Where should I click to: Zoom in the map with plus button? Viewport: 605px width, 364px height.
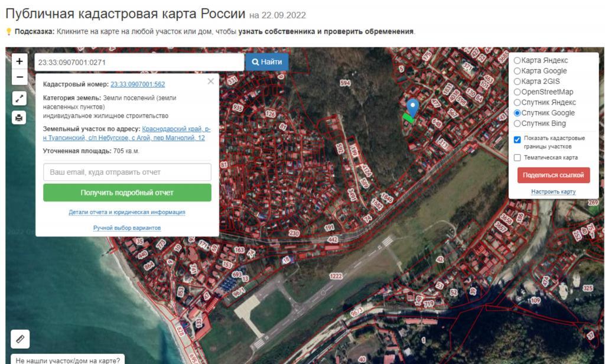click(x=19, y=61)
